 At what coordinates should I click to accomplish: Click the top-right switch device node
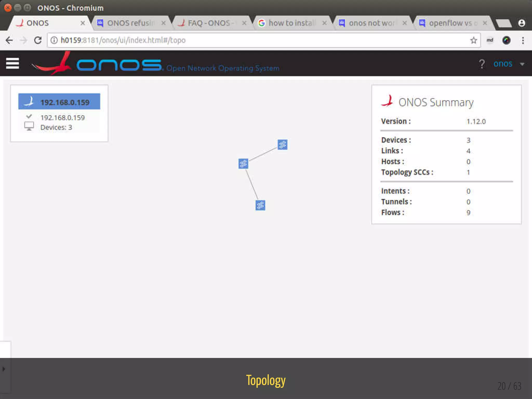tap(282, 145)
